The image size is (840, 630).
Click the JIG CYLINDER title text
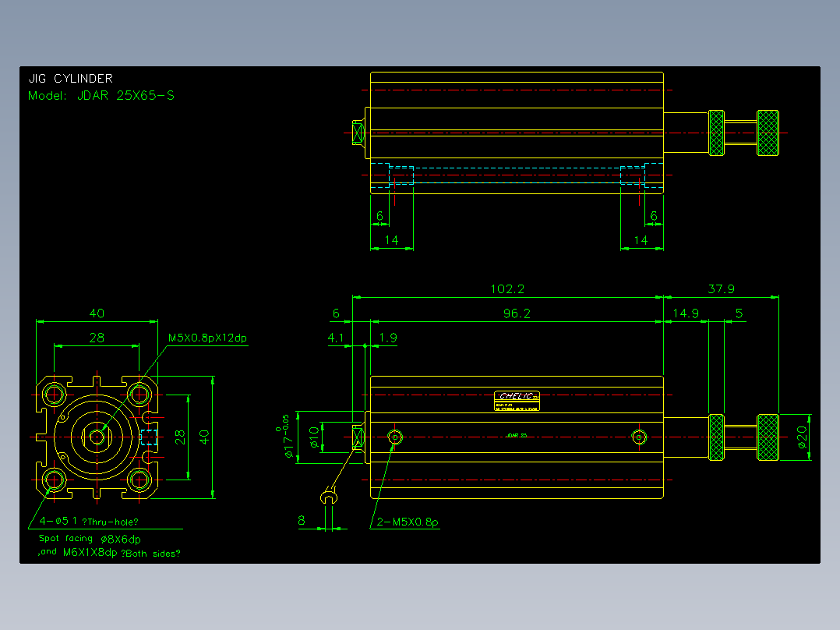click(71, 79)
